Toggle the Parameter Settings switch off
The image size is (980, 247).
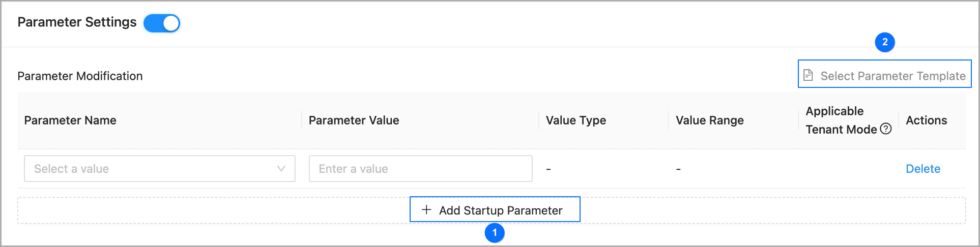tap(162, 23)
